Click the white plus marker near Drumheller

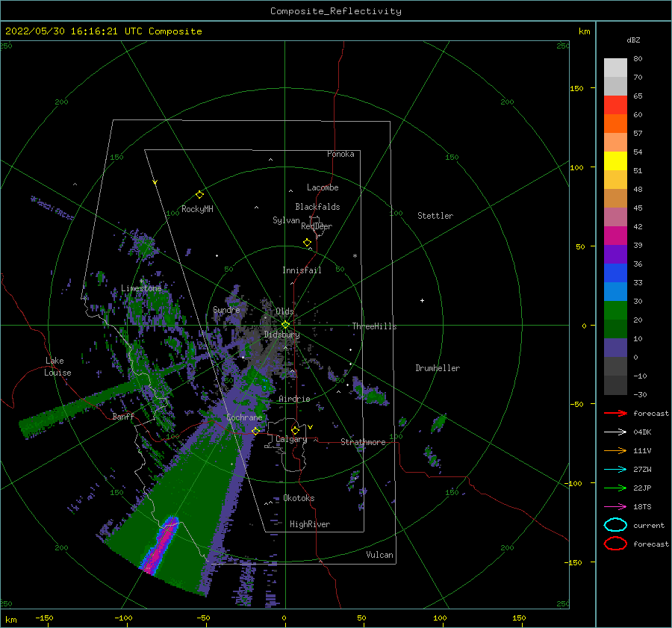(422, 300)
